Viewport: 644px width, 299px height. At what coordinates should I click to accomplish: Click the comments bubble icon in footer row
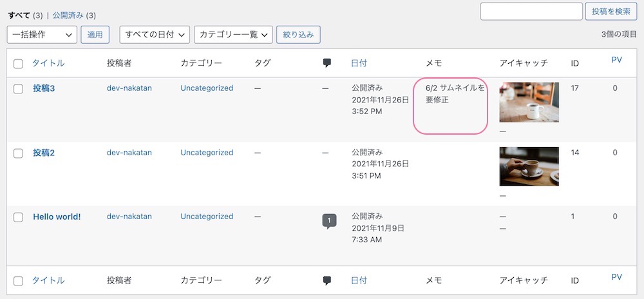(x=327, y=280)
